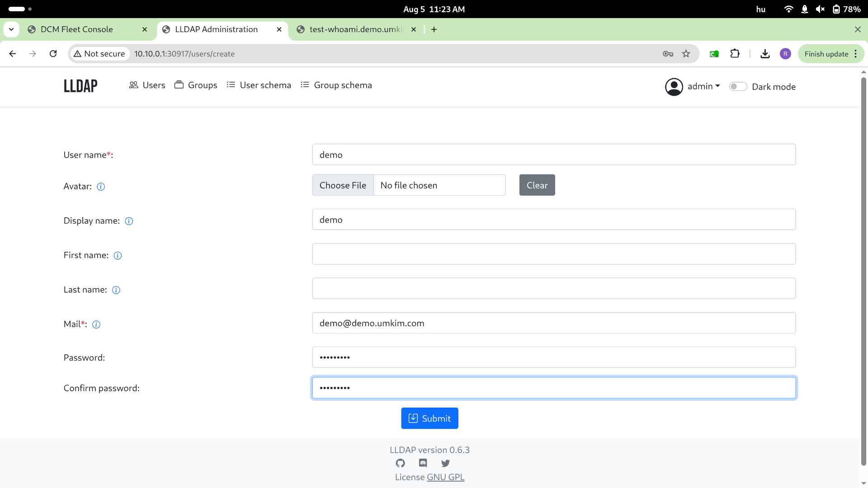Focus the User name input field
Screen dimensions: 868x488
pos(554,155)
